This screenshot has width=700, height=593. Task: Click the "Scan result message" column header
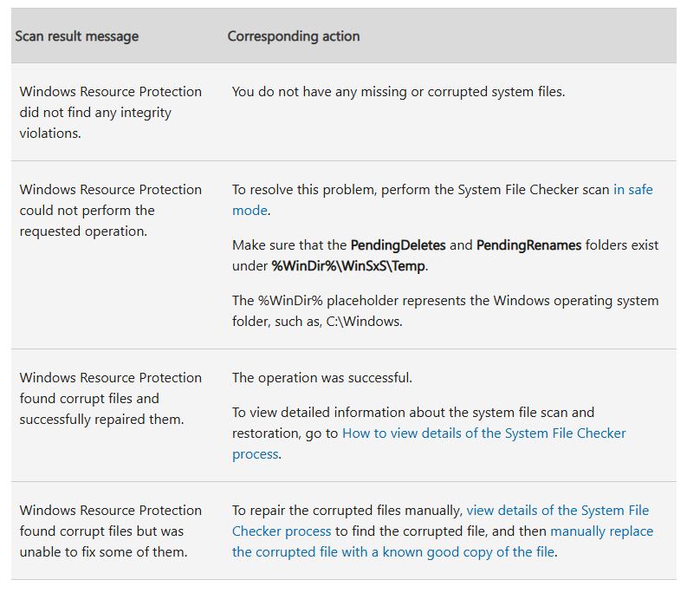(77, 36)
